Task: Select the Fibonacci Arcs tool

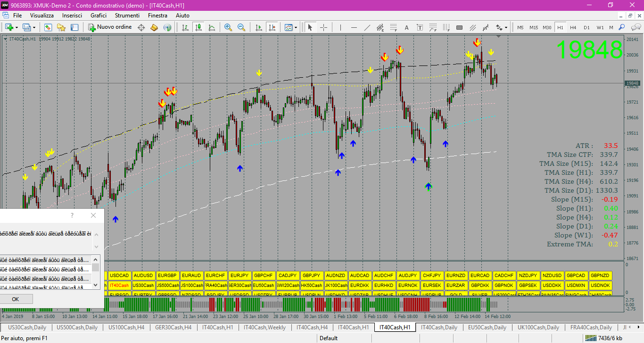Action: (x=433, y=27)
